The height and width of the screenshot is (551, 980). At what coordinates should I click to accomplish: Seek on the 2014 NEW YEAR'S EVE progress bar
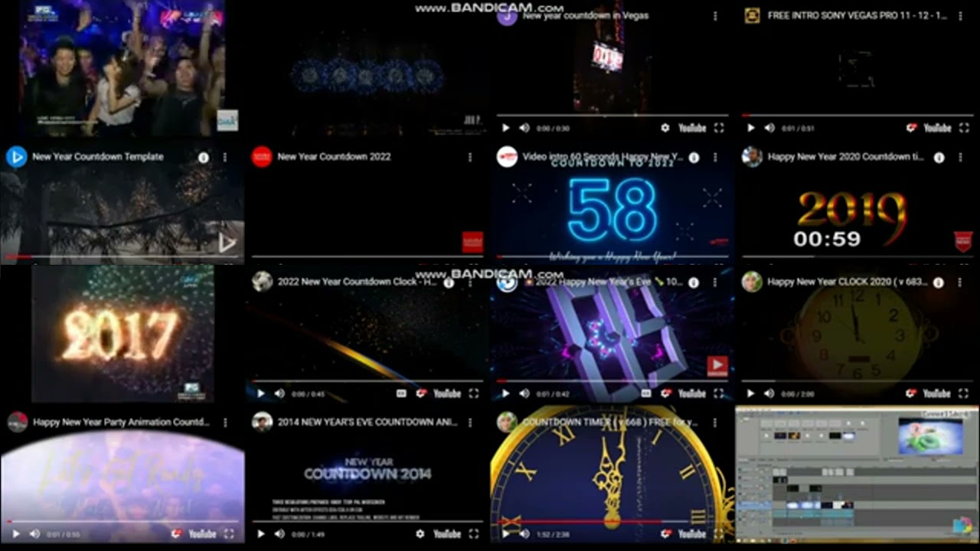pyautogui.click(x=367, y=521)
